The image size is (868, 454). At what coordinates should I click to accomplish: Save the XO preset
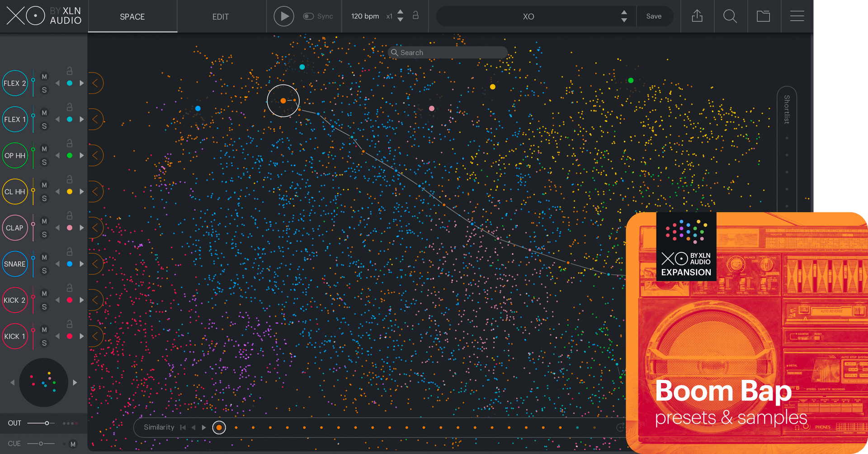(x=654, y=16)
